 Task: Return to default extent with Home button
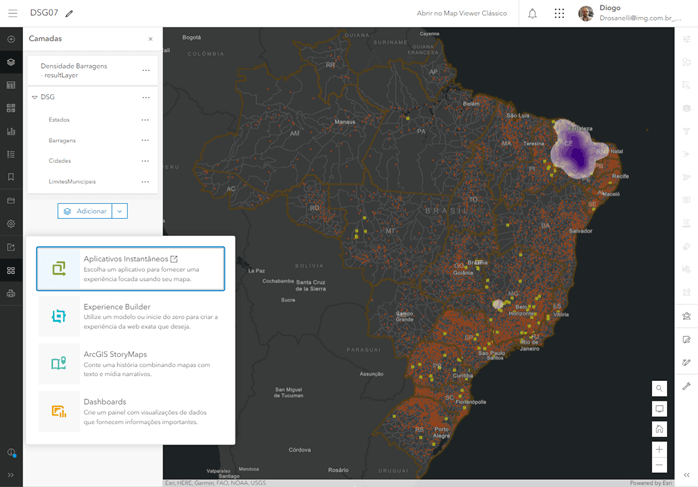659,429
